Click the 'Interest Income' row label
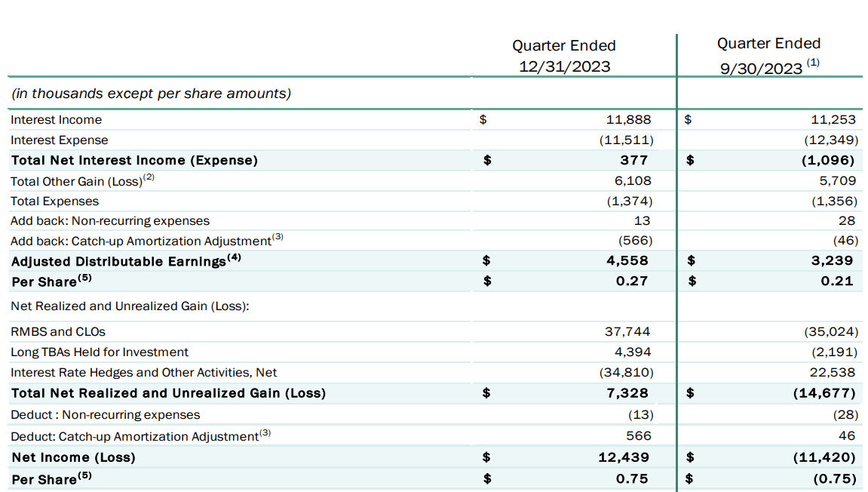868x492 pixels. tap(56, 120)
